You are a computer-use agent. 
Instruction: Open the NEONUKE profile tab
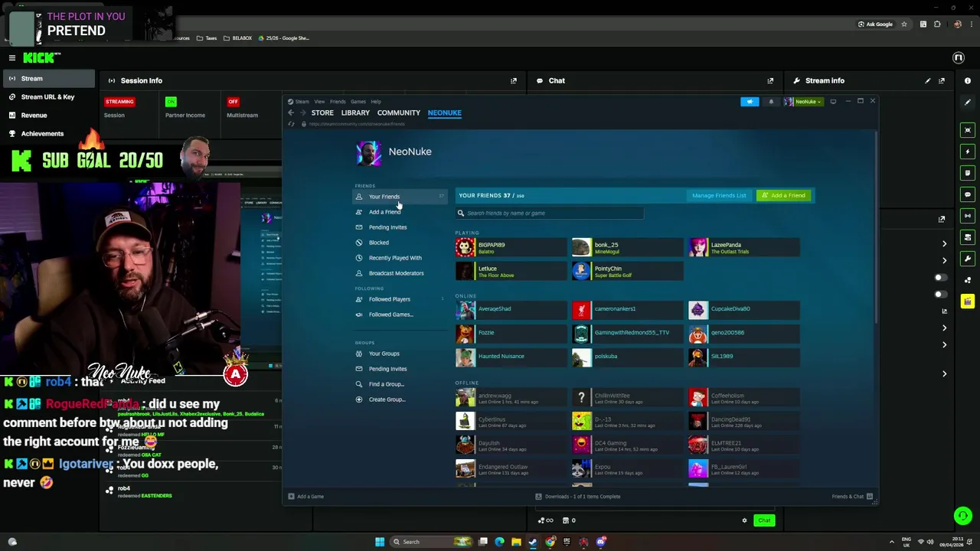point(445,112)
